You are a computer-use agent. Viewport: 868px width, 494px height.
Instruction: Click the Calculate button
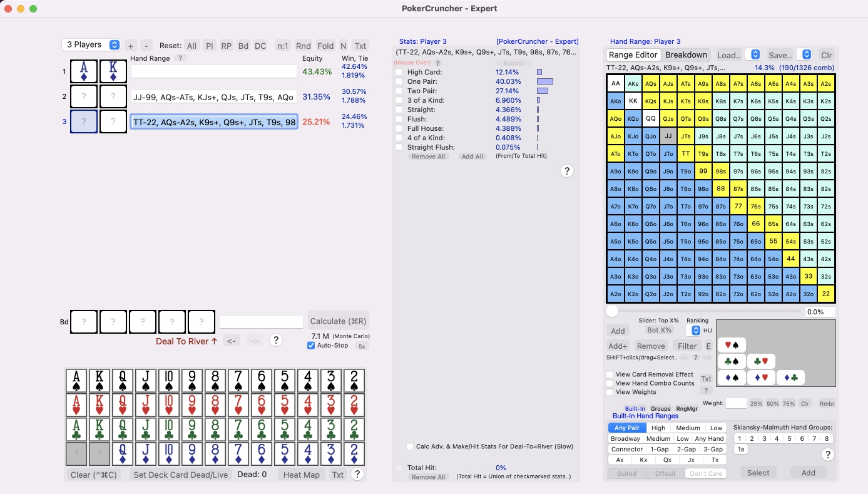(x=339, y=321)
